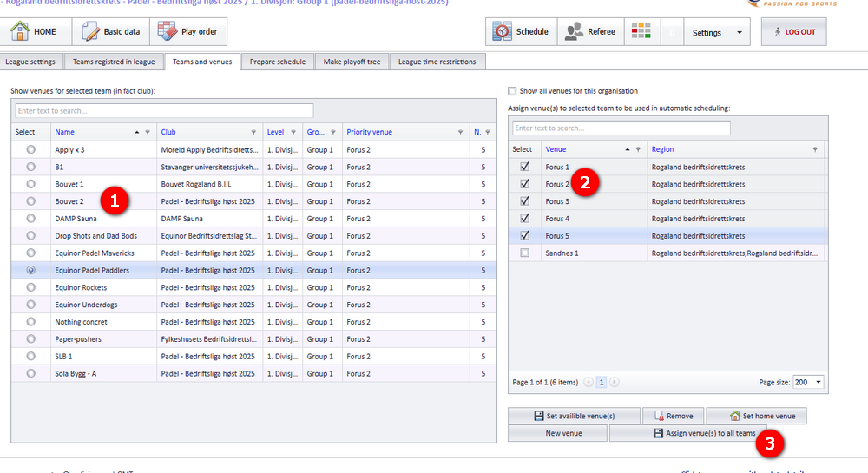This screenshot has width=868, height=473.
Task: Go to next page in venue pager
Action: pyautogui.click(x=615, y=382)
